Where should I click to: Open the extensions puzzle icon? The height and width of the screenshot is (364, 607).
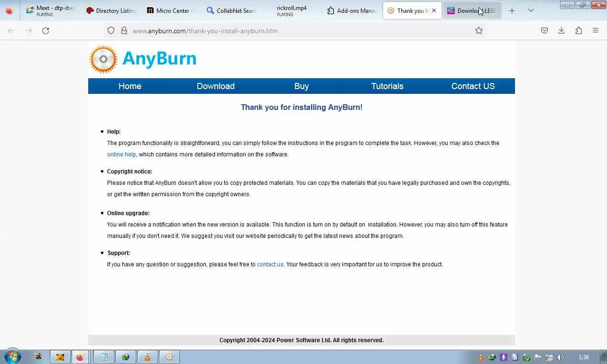[x=579, y=30]
